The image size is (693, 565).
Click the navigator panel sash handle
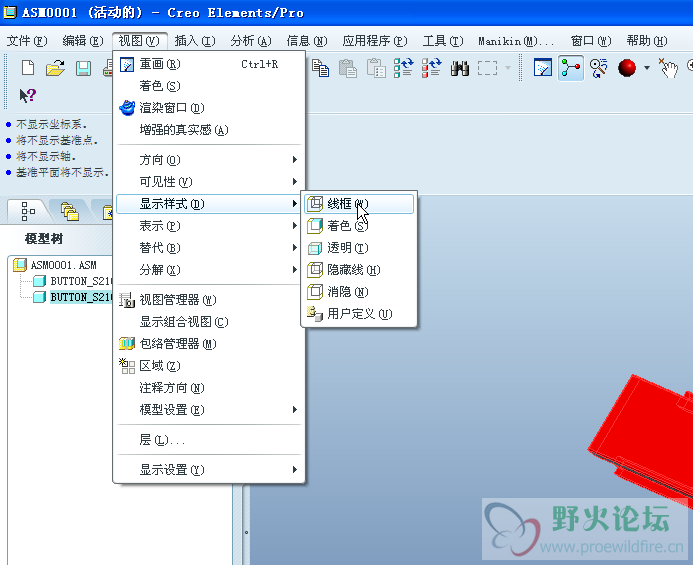246,532
